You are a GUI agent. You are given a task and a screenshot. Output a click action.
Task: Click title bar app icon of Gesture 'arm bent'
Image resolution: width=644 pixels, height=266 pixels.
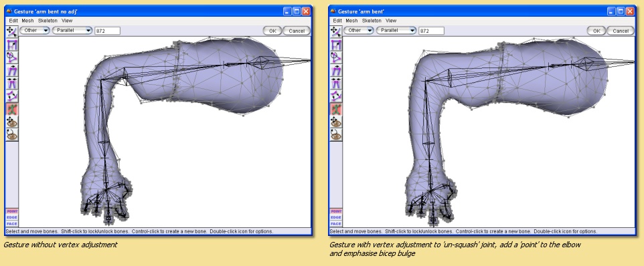click(333, 11)
